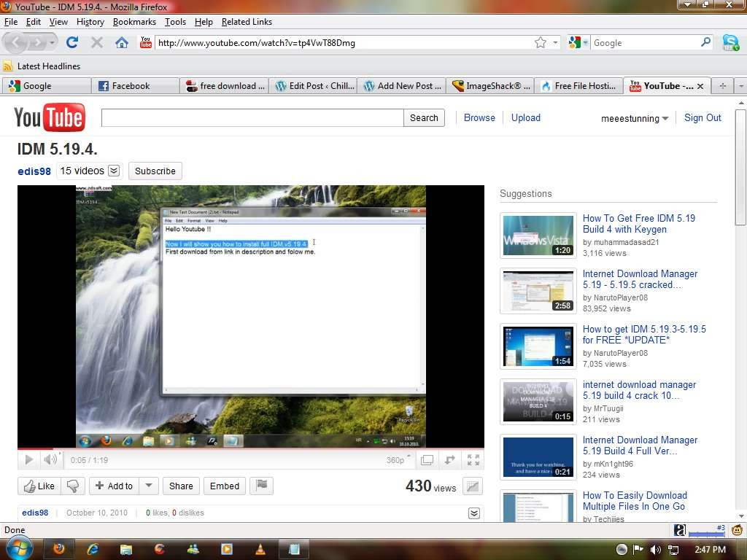This screenshot has height=560, width=747.
Task: Open the Tools menu
Action: [175, 22]
